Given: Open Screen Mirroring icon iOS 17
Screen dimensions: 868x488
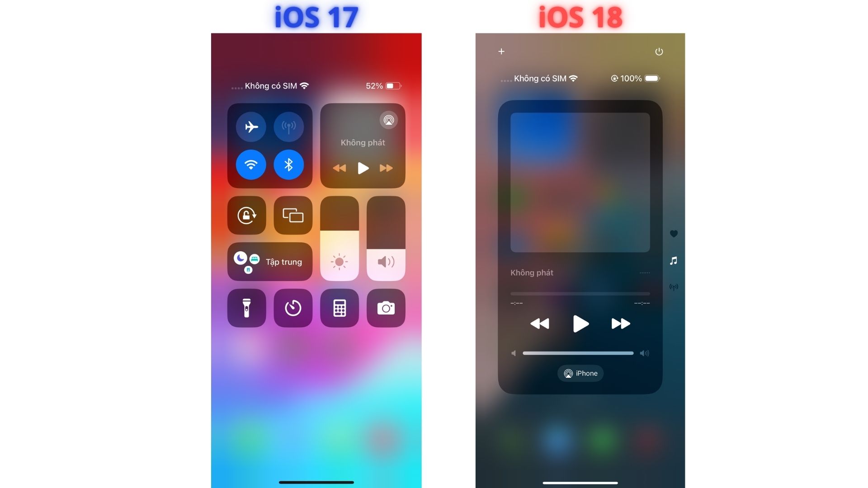Looking at the screenshot, I should (x=294, y=215).
